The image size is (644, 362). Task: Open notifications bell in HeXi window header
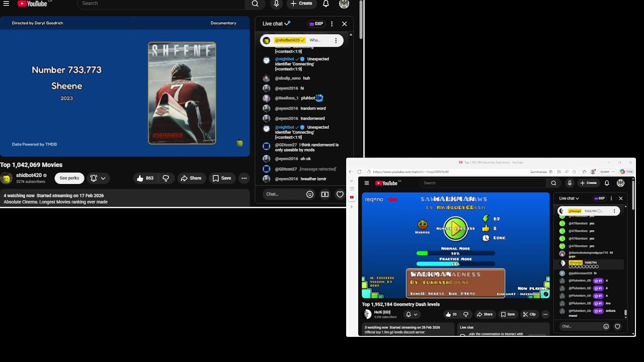click(607, 183)
